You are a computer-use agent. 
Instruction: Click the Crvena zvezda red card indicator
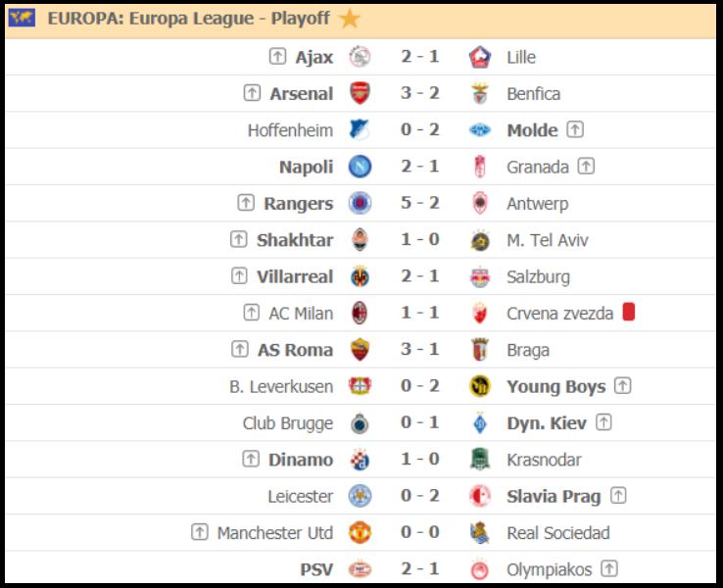pos(629,313)
